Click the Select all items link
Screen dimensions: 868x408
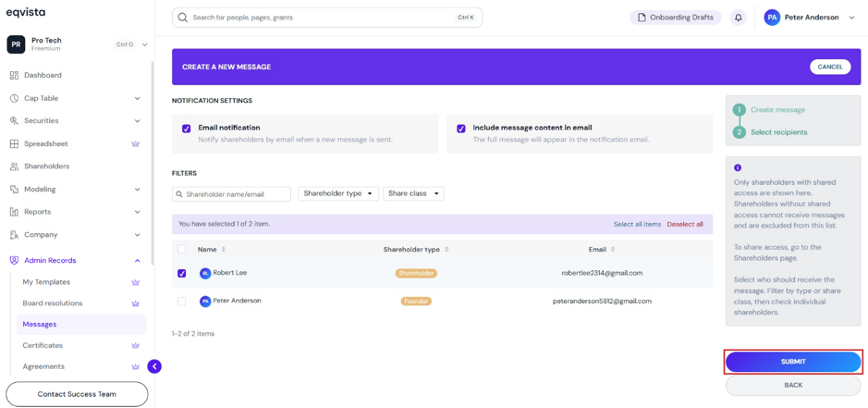coord(637,225)
